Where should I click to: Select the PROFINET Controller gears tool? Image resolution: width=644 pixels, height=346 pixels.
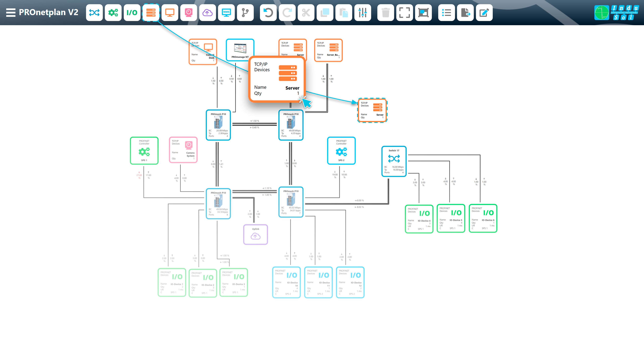click(113, 12)
